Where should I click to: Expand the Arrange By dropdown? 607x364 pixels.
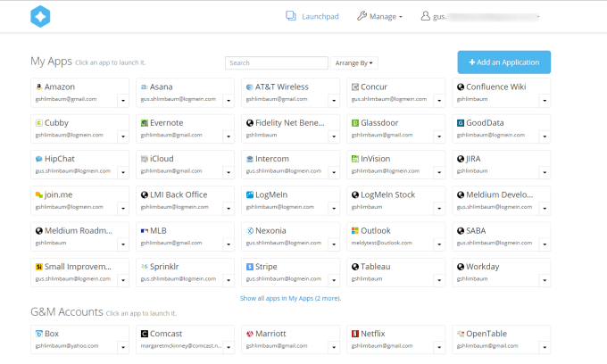pos(355,63)
